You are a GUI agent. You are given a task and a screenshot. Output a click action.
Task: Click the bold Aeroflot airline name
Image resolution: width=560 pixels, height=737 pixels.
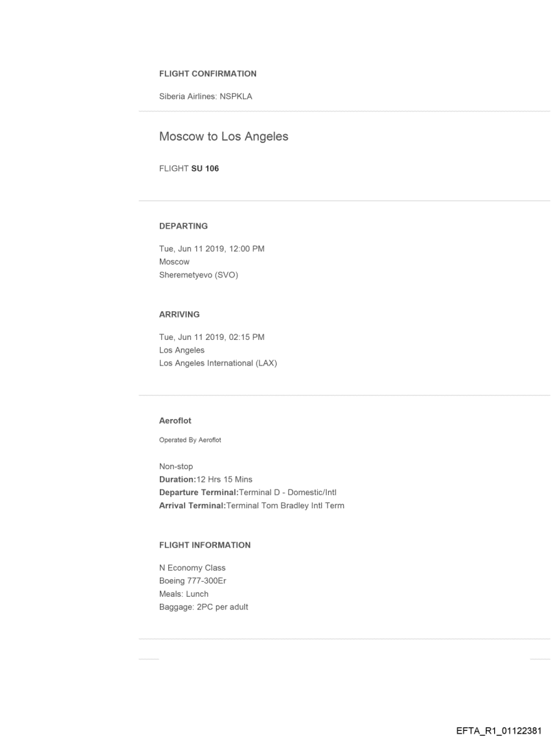point(175,421)
